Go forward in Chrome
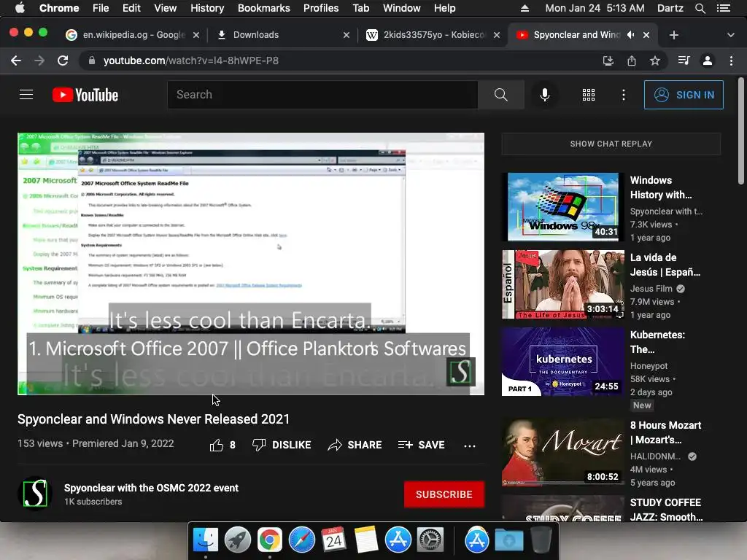Screen dimensions: 747x560 click(x=39, y=61)
